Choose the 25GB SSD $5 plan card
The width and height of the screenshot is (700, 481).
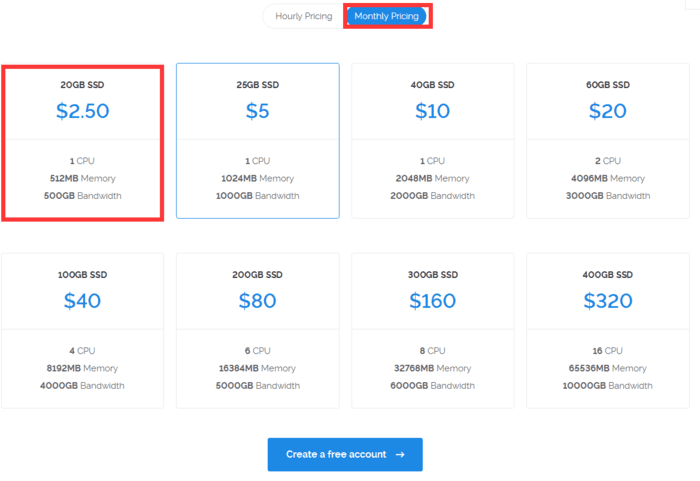pos(258,141)
